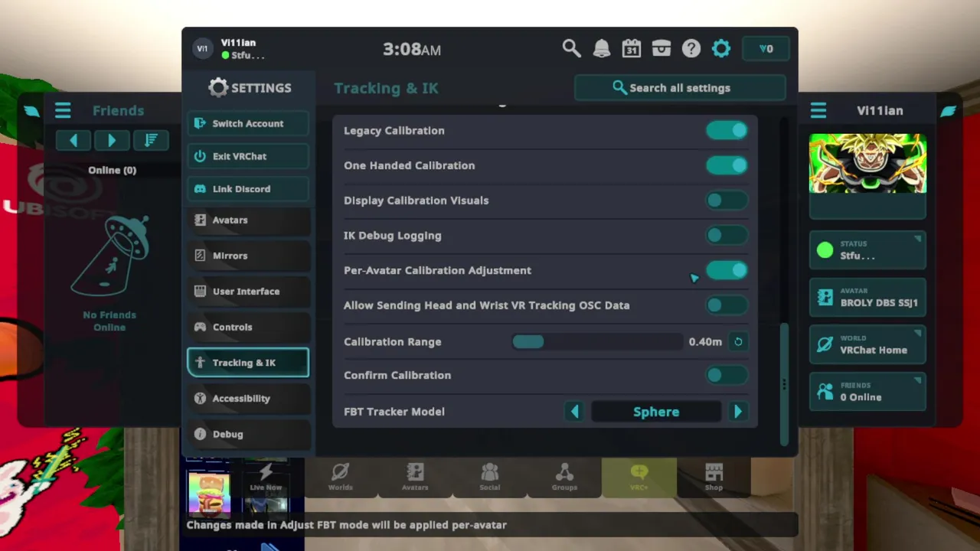The image size is (980, 551).
Task: Go to next friends page arrow
Action: 112,140
